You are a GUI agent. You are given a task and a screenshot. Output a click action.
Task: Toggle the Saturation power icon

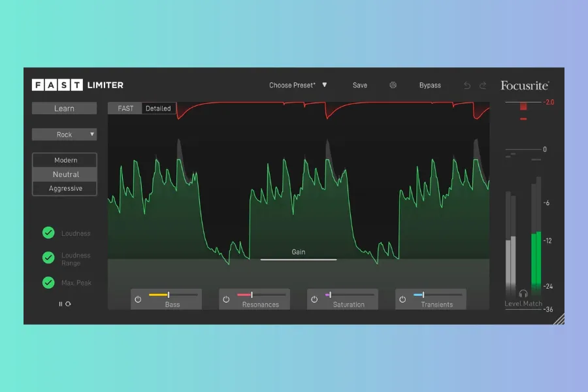[x=314, y=299]
